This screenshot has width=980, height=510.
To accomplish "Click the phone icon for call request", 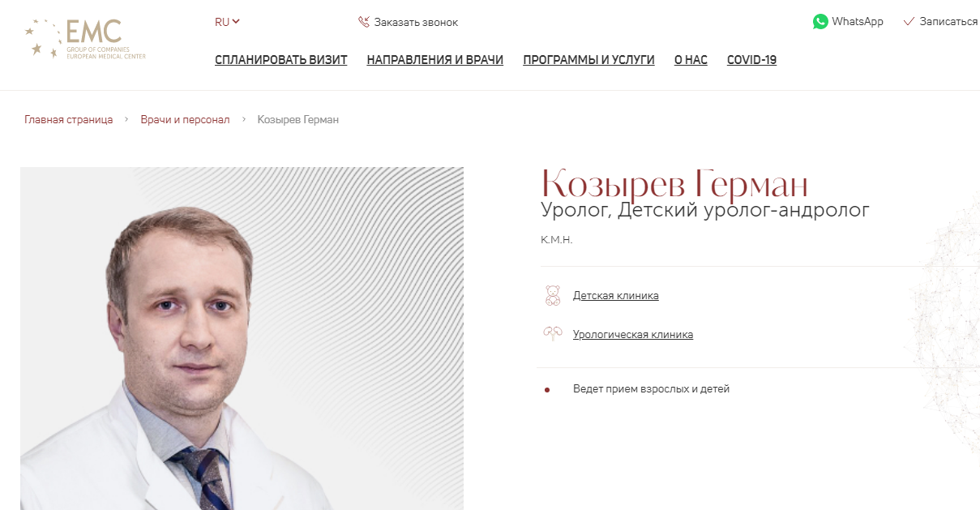I will click(x=364, y=22).
